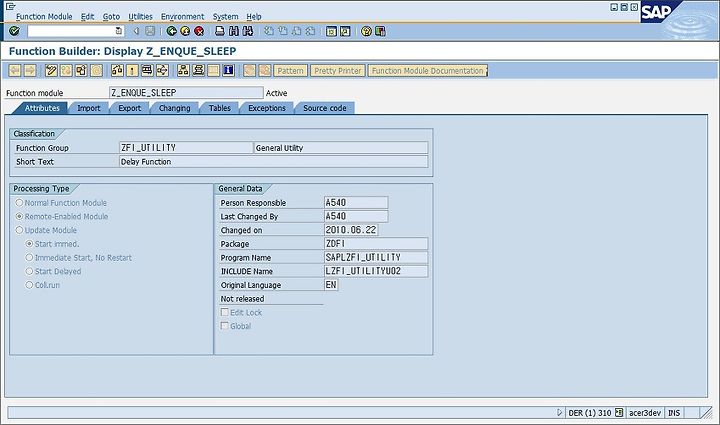Image resolution: width=720 pixels, height=425 pixels.
Task: Click the Create New Session icon
Action: click(332, 31)
